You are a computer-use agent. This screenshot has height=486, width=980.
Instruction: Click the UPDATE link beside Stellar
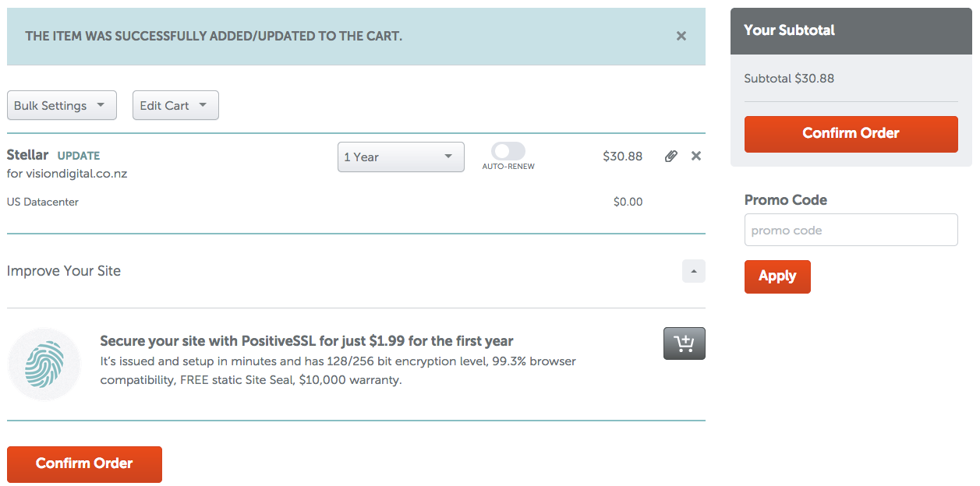click(79, 156)
